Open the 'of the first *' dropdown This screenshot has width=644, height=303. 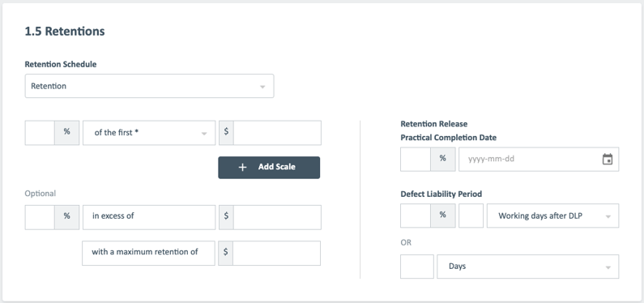click(149, 133)
